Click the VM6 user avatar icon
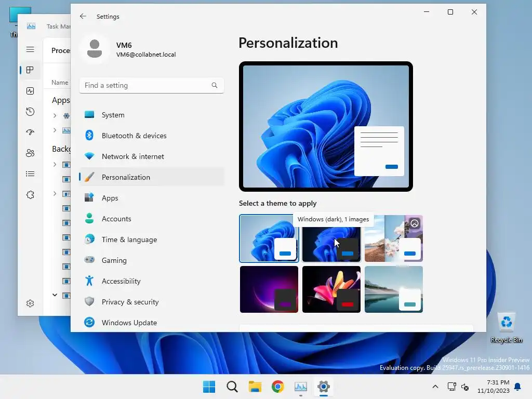Image resolution: width=532 pixels, height=399 pixels. click(x=95, y=49)
